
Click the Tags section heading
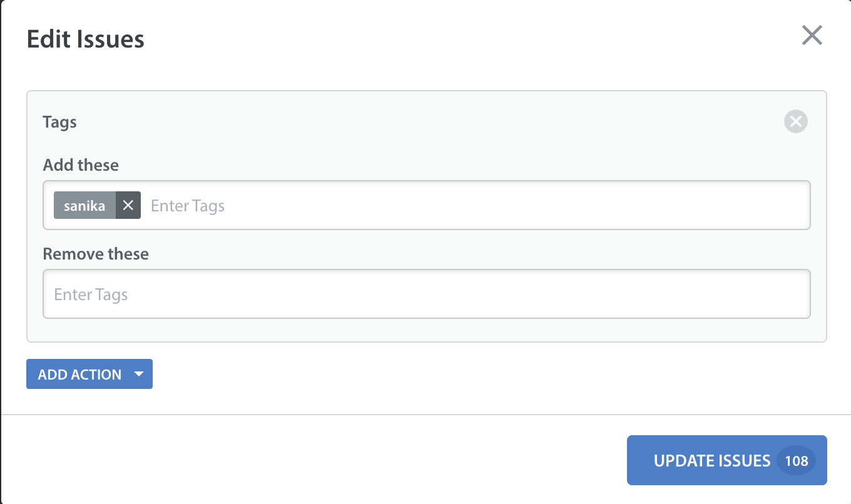pos(59,122)
